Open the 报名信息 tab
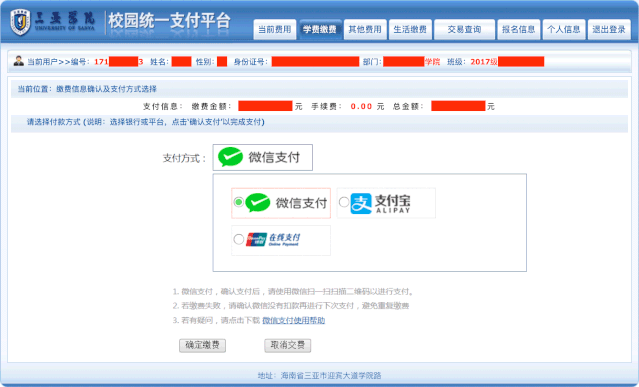The image size is (639, 387). pyautogui.click(x=518, y=29)
